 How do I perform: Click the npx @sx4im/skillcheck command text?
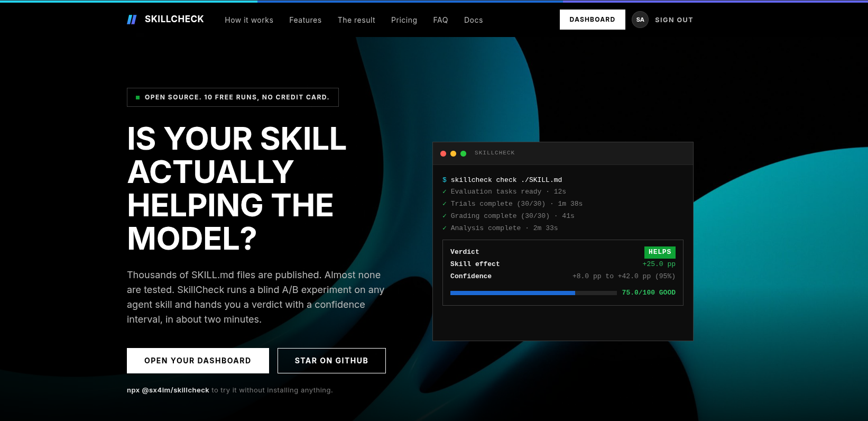(168, 390)
